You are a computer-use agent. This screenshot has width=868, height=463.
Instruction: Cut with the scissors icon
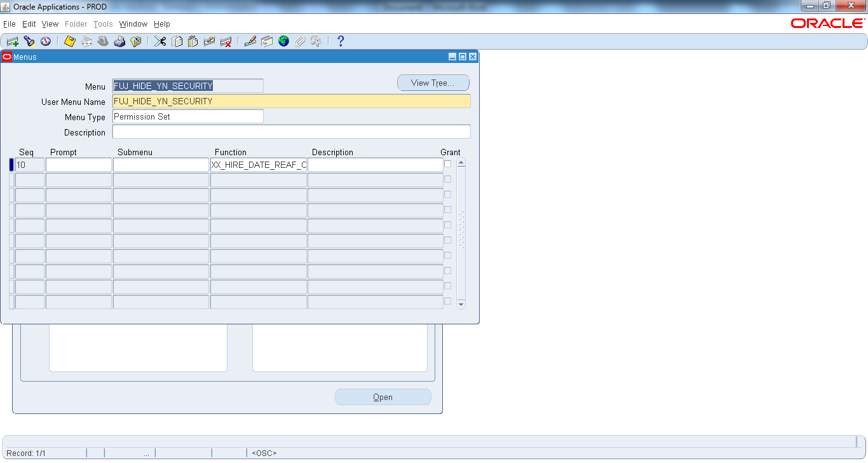tap(160, 41)
